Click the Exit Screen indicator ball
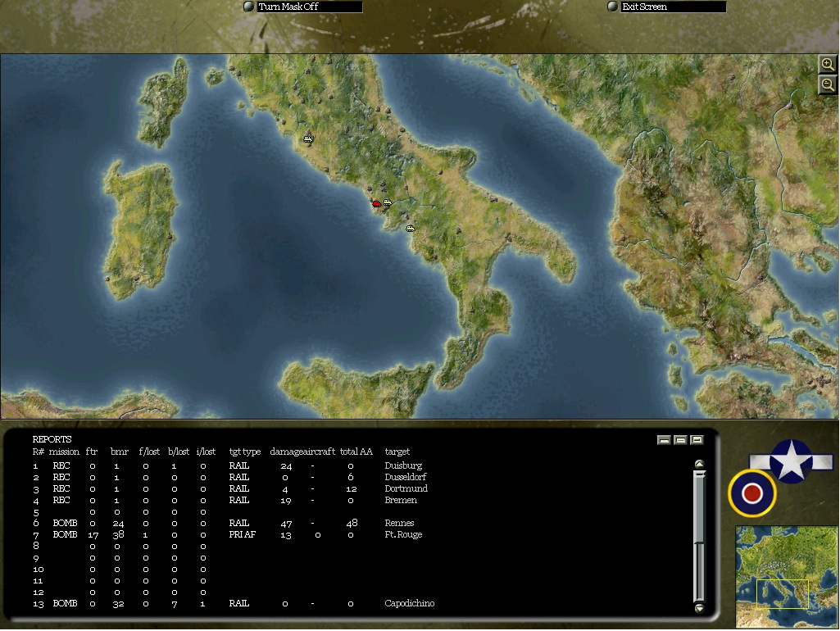Screen dimensions: 840x631 pyautogui.click(x=613, y=7)
